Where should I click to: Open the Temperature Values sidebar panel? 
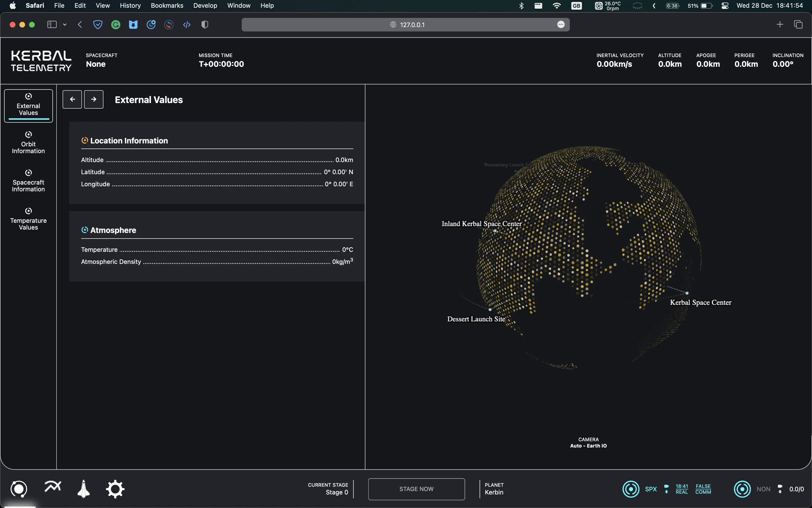point(29,219)
